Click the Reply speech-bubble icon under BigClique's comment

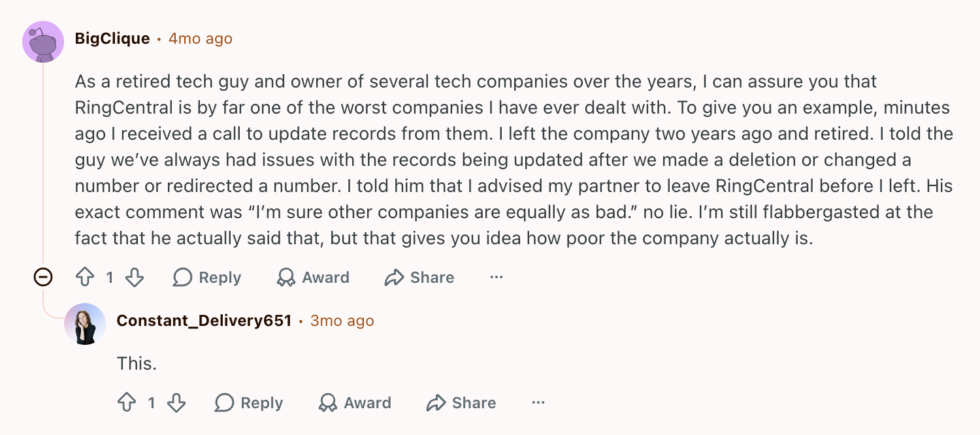182,278
